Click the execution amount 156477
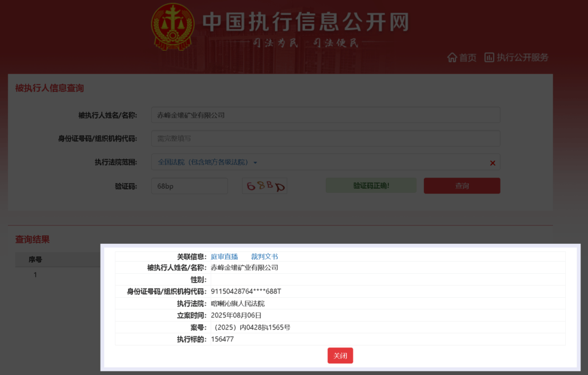The image size is (588, 375). (x=222, y=339)
